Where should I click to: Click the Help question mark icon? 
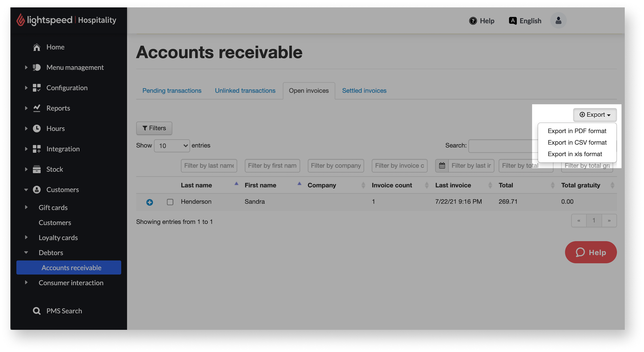[473, 21]
